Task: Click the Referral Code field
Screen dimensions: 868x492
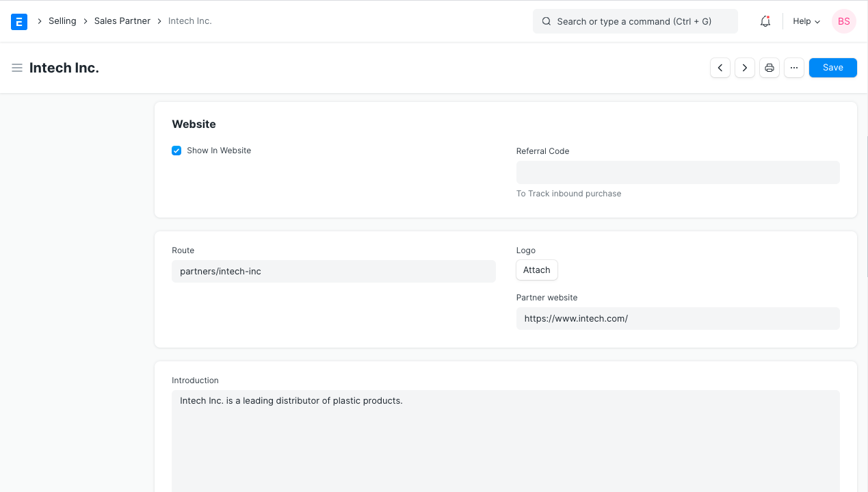Action: [677, 172]
